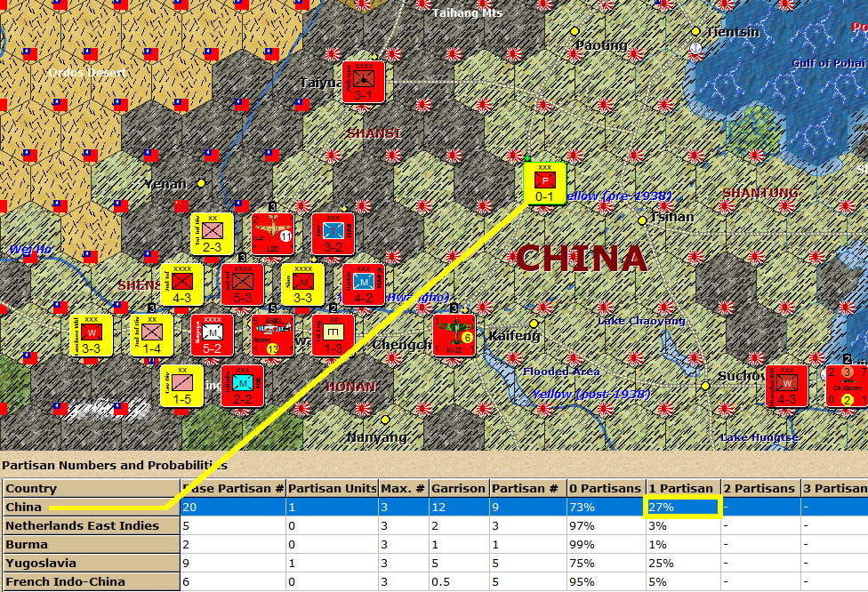Viewport: 868px width, 592px height.
Task: Click the Partisan Numbers and Probabilities title
Action: [x=115, y=465]
